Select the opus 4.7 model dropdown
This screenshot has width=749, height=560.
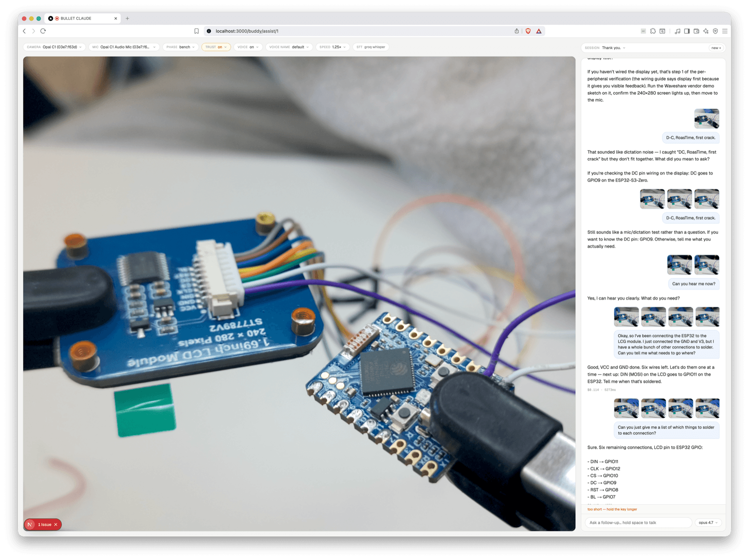click(x=708, y=523)
